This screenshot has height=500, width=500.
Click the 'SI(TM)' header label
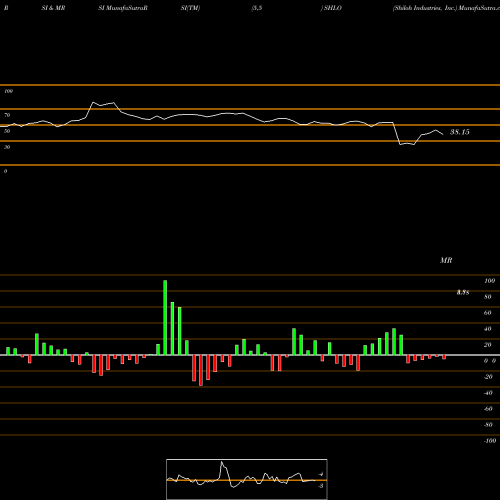tap(190, 8)
